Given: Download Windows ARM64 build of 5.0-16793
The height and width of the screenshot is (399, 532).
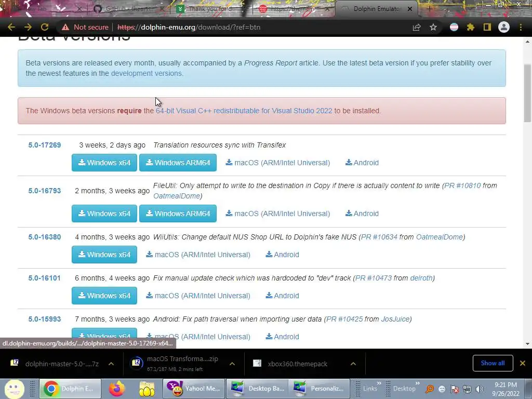Looking at the screenshot, I should 178,214.
